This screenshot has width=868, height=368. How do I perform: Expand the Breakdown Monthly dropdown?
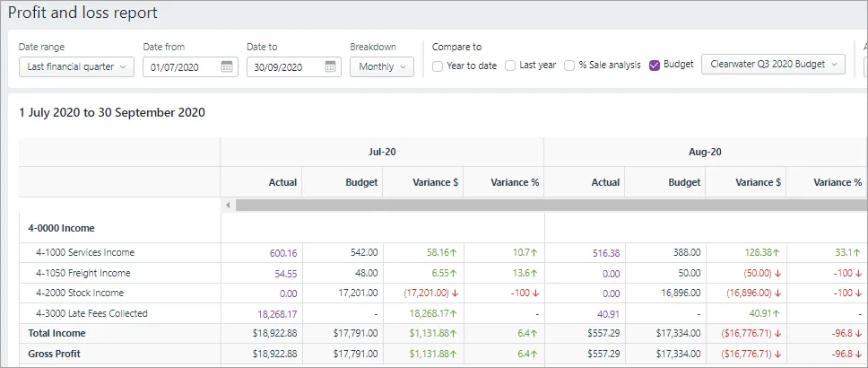pos(381,66)
